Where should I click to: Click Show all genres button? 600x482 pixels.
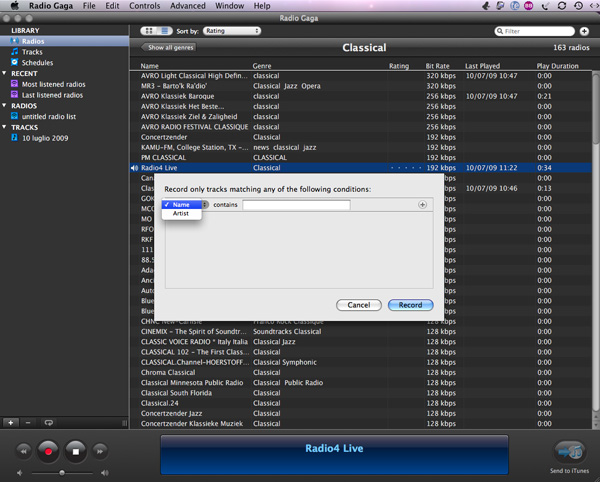coord(169,47)
